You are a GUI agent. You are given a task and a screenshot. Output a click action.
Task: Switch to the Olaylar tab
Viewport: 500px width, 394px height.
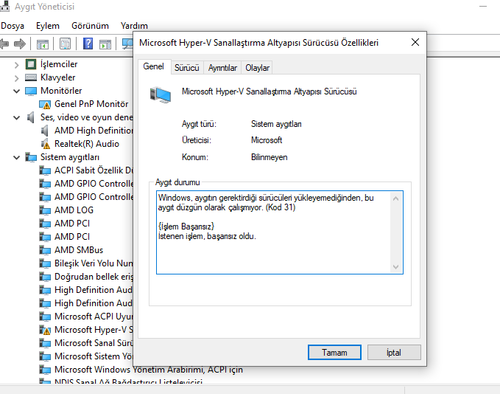[x=257, y=68]
